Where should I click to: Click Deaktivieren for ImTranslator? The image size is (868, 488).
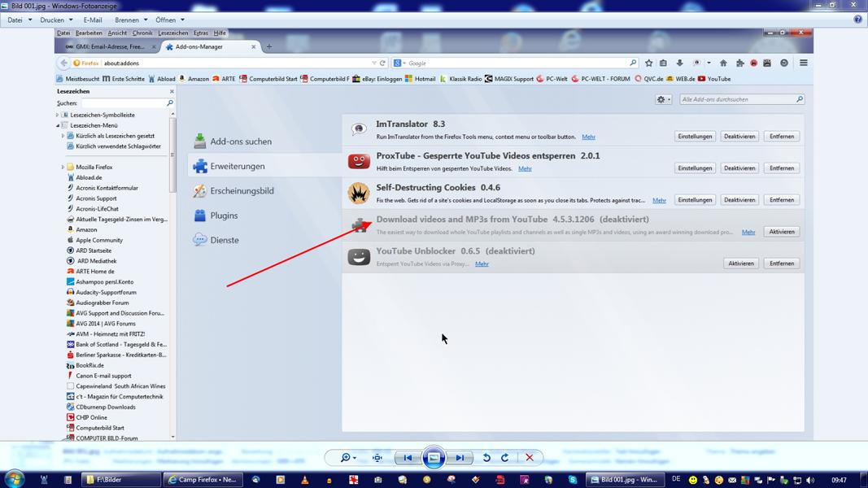click(x=739, y=137)
